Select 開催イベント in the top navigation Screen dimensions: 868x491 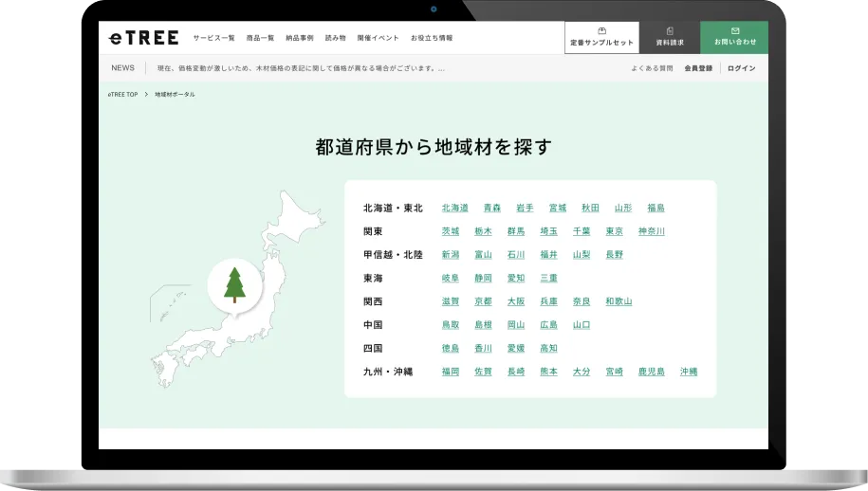pos(378,38)
